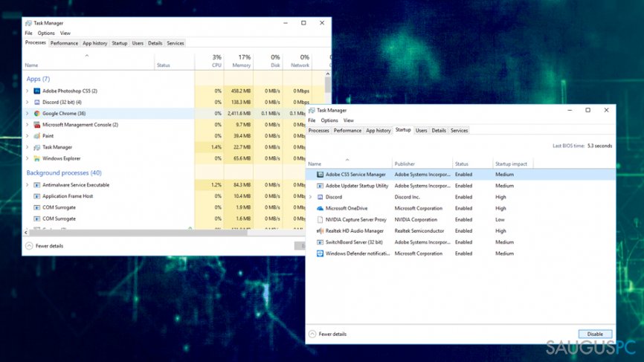
Task: Open the Services tab in Startup window
Action: pos(459,131)
